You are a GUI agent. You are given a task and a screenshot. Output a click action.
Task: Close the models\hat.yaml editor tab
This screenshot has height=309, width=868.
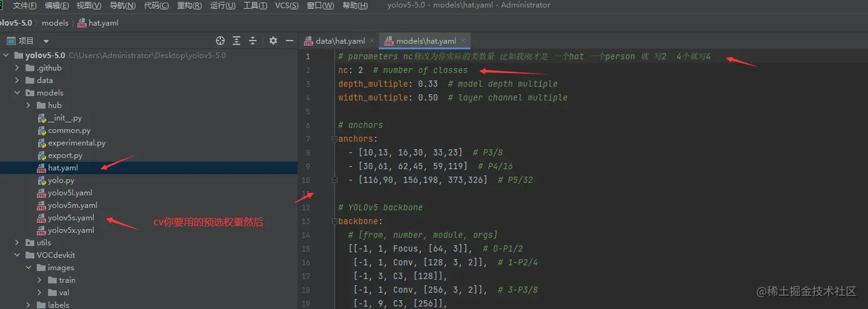click(464, 41)
